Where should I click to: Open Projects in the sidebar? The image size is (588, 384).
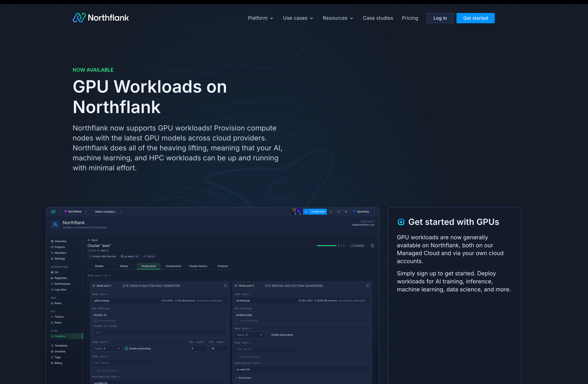[58, 247]
